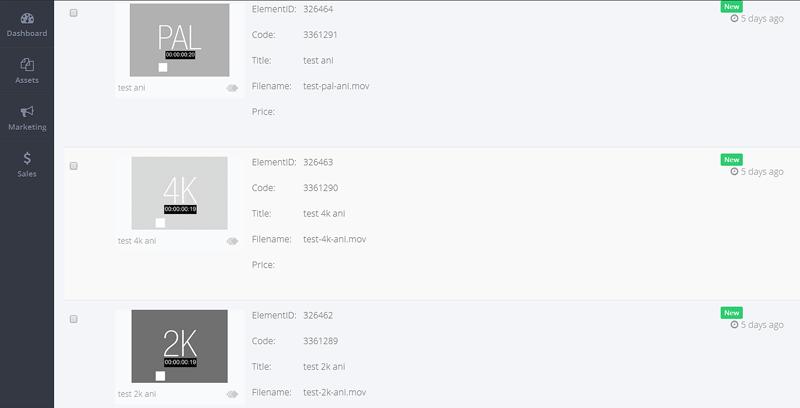This screenshot has height=408, width=800.
Task: Open the PAL video thumbnail
Action: coord(180,40)
